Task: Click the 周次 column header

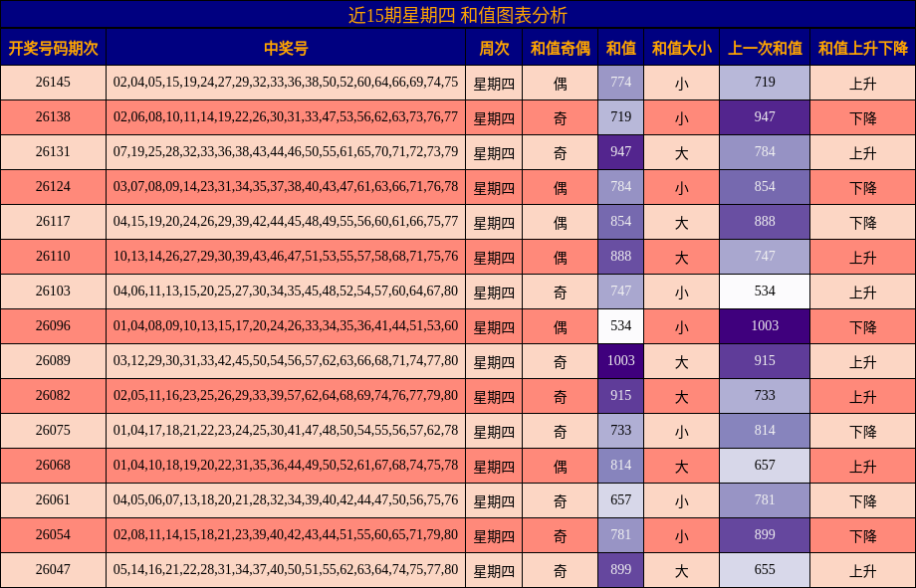Action: pos(494,48)
